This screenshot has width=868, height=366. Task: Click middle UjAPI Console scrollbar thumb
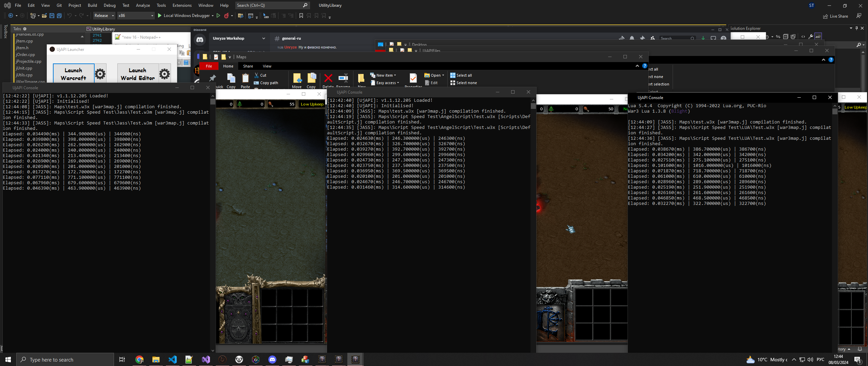(x=533, y=106)
